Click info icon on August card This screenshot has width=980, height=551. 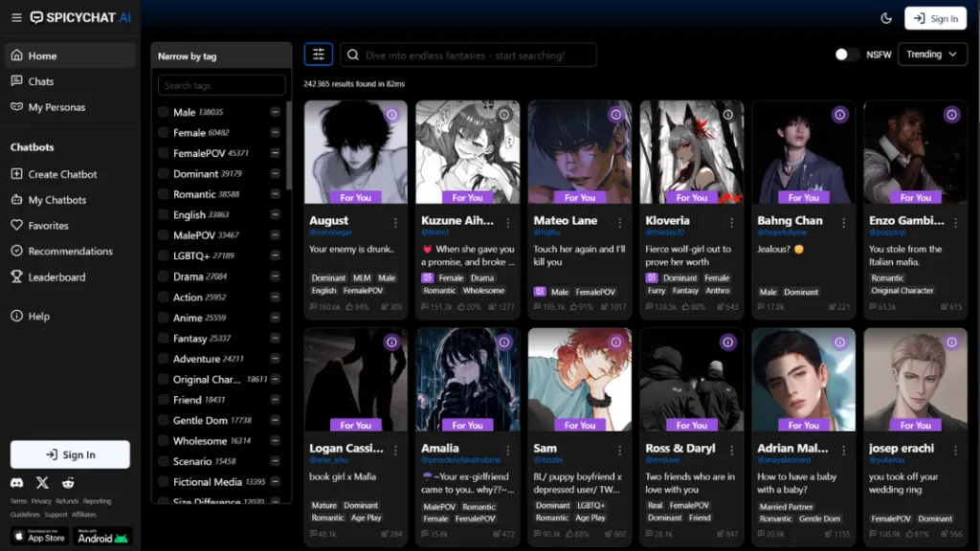point(391,115)
